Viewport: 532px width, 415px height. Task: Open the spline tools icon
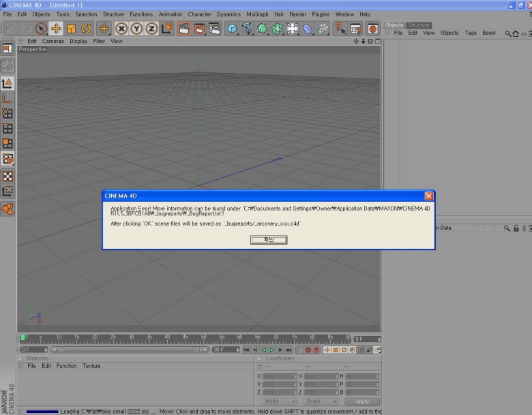[247, 29]
